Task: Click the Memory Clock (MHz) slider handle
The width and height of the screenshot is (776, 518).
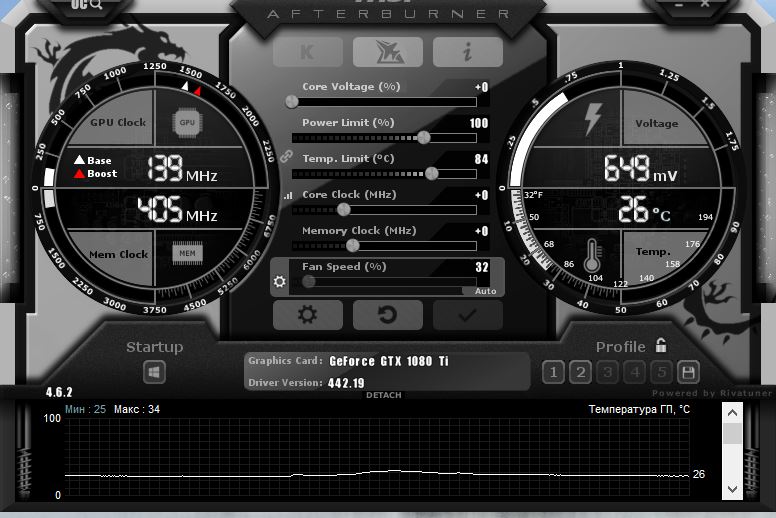Action: click(x=353, y=245)
